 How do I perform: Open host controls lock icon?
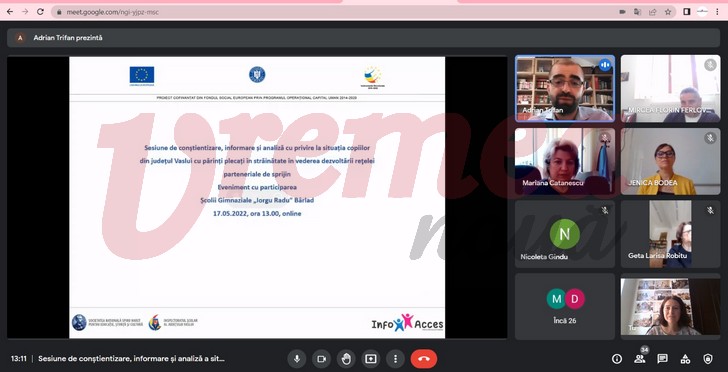coord(708,359)
